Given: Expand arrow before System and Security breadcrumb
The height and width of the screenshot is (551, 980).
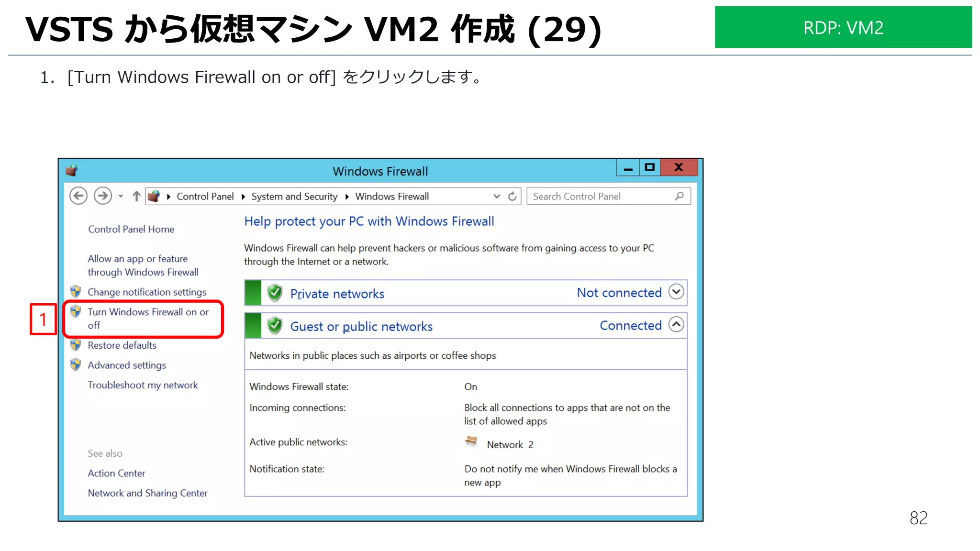Looking at the screenshot, I should [x=243, y=197].
